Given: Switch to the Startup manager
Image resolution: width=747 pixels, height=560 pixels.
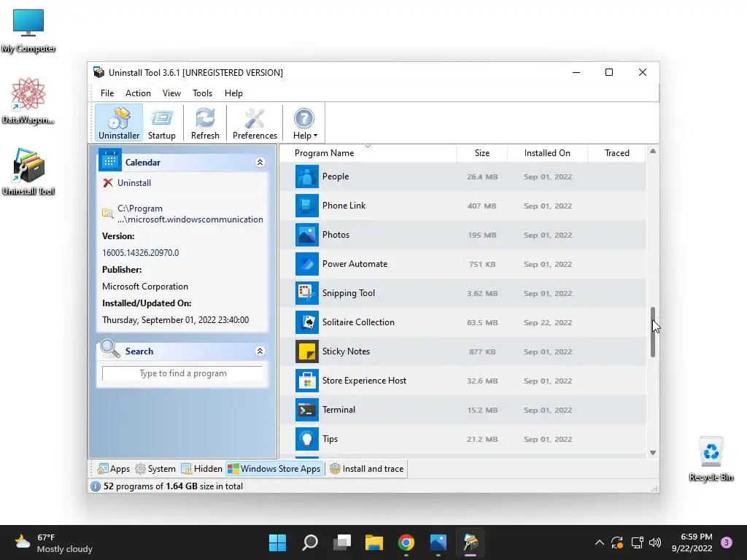Looking at the screenshot, I should click(x=161, y=123).
